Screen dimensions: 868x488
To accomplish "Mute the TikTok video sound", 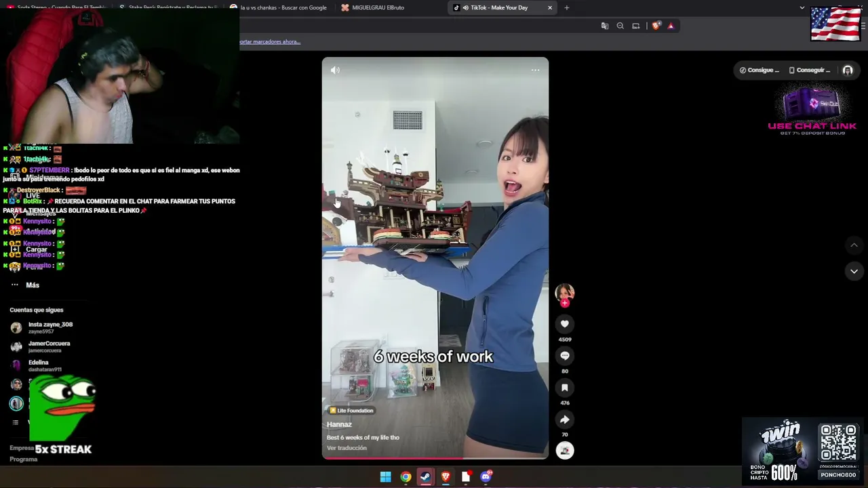I will 335,70.
